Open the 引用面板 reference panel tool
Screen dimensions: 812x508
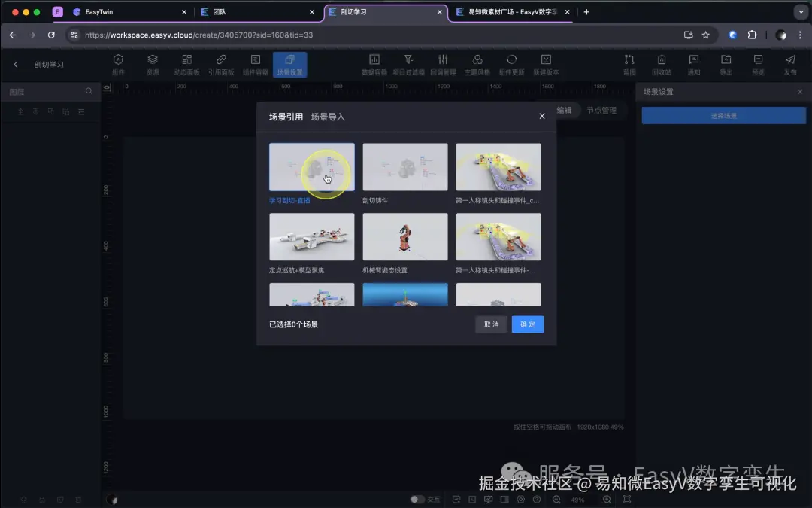pos(221,64)
